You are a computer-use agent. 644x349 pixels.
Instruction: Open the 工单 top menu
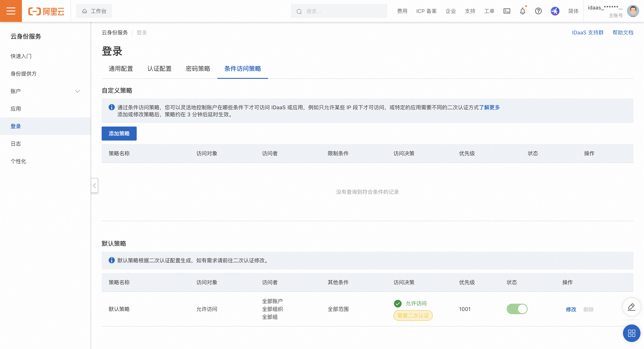click(489, 11)
